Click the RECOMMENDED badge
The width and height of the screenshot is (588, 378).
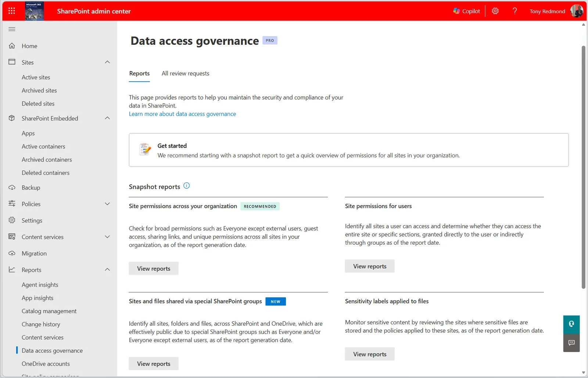click(x=260, y=206)
